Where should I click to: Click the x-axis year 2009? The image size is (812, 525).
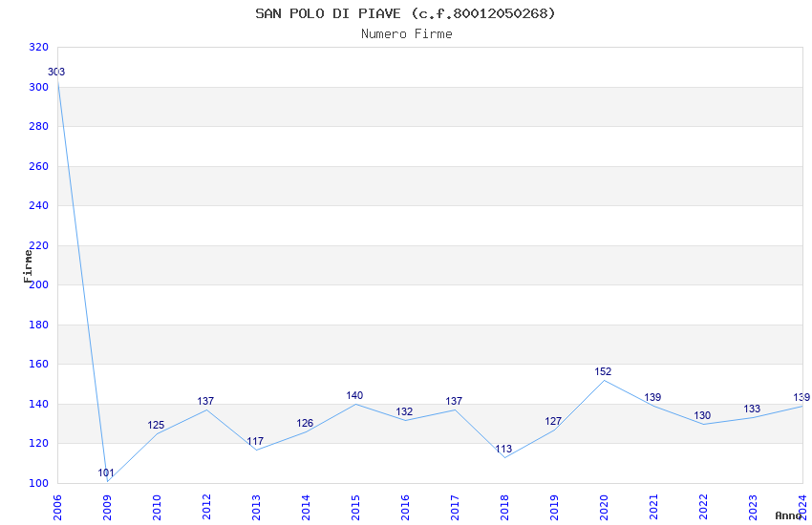(x=107, y=508)
